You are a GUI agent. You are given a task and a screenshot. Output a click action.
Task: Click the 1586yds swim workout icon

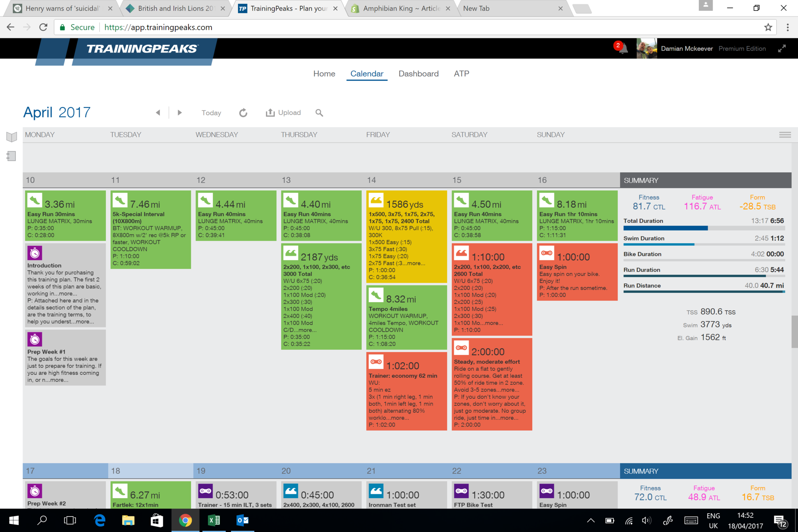click(376, 201)
